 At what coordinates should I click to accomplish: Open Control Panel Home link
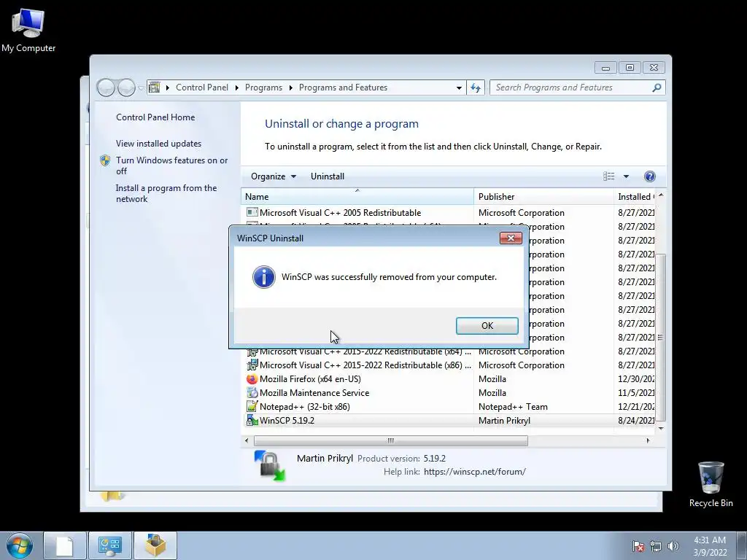click(155, 117)
